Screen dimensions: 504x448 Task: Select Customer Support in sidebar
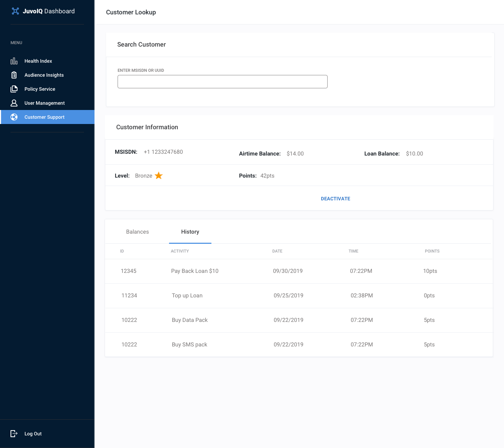(47, 117)
